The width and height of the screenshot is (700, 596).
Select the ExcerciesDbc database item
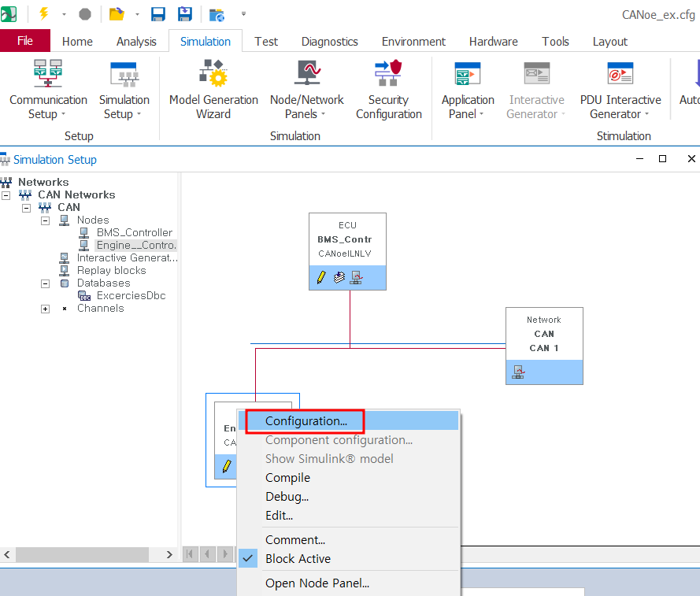coord(131,295)
